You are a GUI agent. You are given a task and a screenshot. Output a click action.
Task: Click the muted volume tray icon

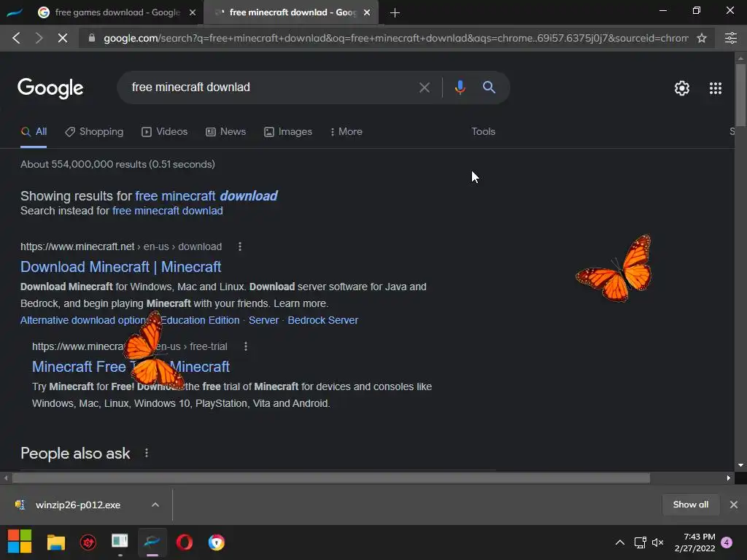point(657,542)
